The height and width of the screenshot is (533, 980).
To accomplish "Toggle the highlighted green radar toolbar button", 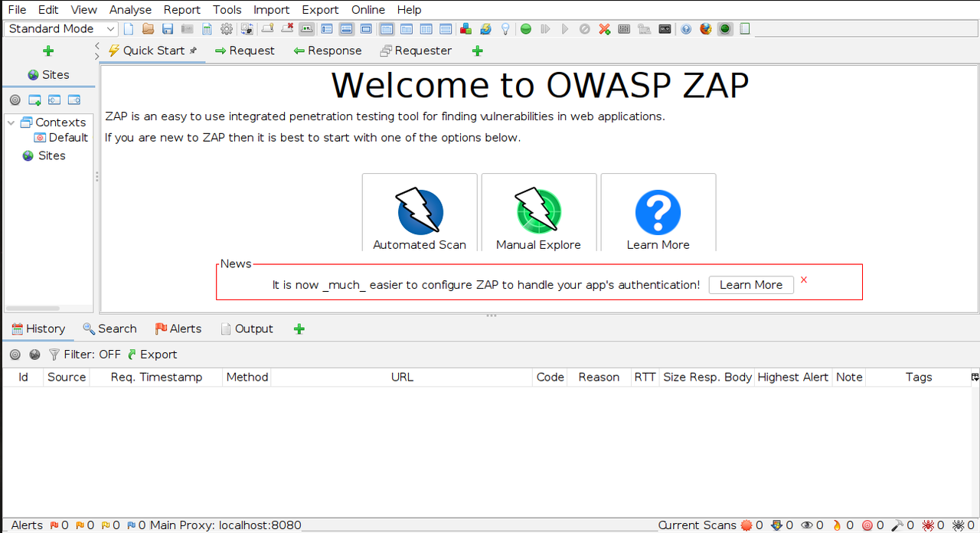I will pos(725,29).
